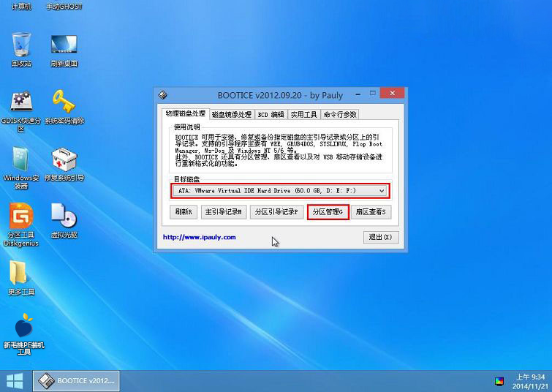This screenshot has width=552, height=392.
Task: Launch the 手动GHOST desktop shortcut
Action: coord(64,7)
